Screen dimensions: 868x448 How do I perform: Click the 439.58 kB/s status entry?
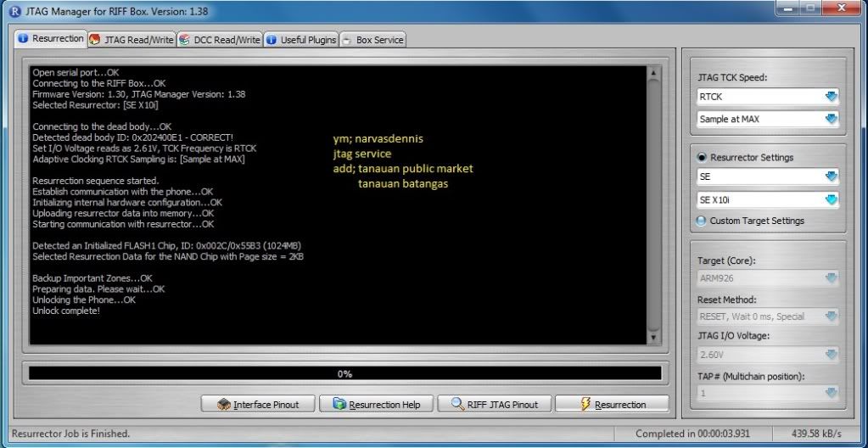(x=816, y=434)
